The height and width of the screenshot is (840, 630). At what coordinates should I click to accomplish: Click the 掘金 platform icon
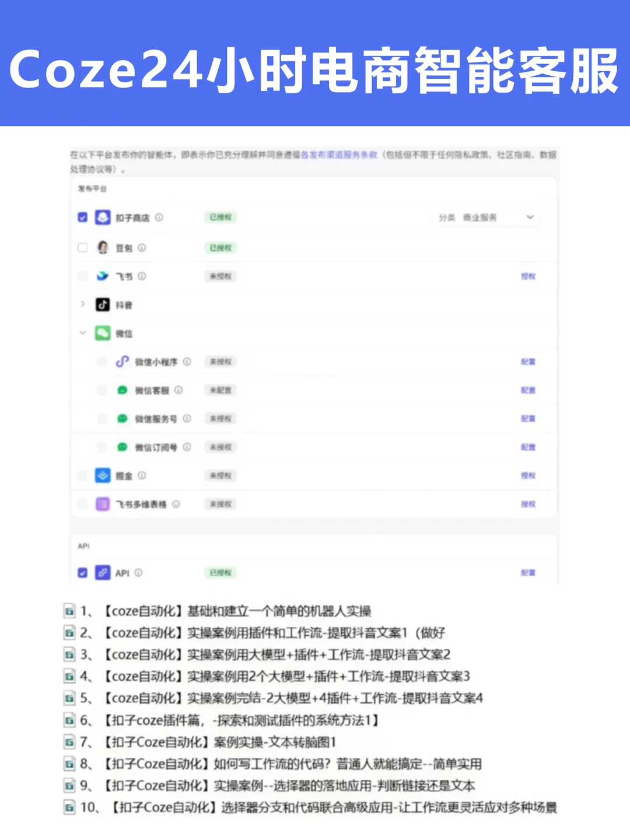click(103, 475)
